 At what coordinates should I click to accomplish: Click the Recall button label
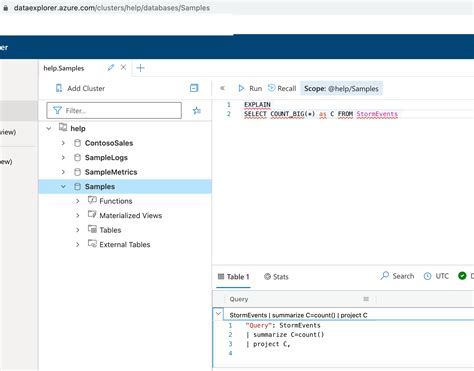(x=287, y=89)
